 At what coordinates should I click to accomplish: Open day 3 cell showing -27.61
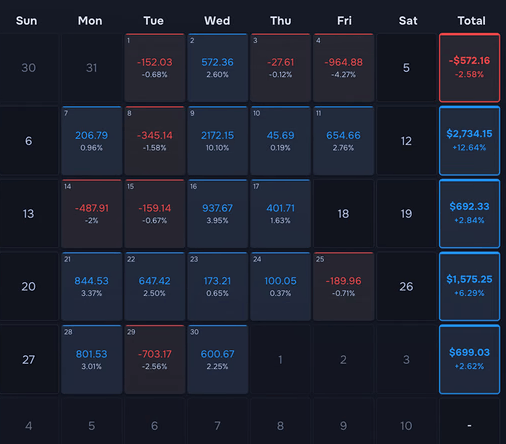coord(281,68)
